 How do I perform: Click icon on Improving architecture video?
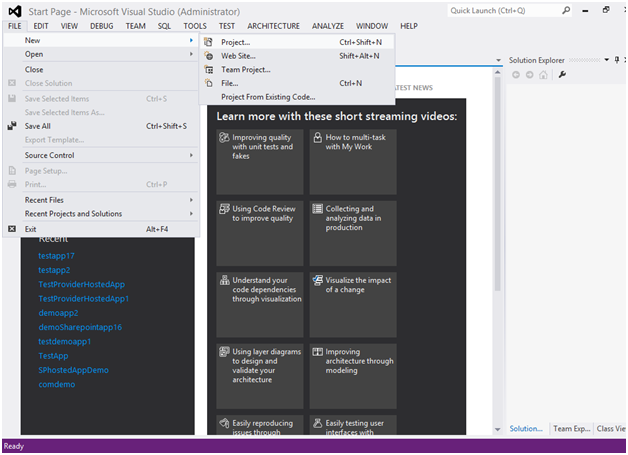tap(318, 352)
